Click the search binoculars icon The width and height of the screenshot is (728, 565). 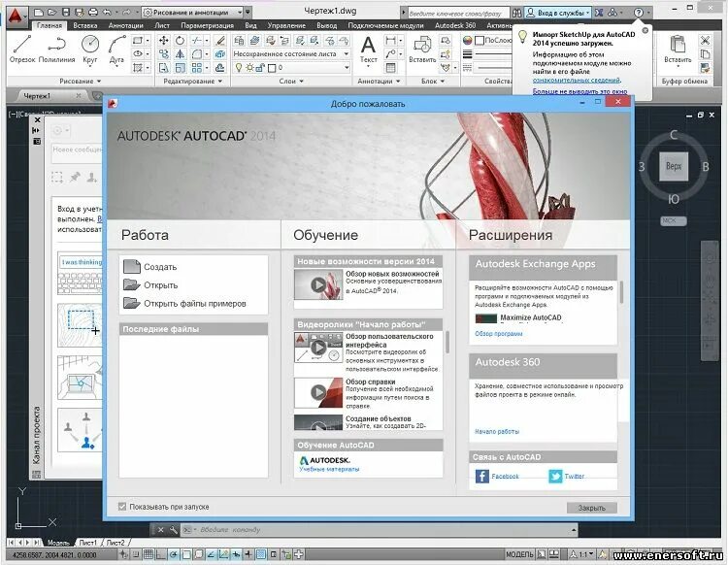pos(516,13)
